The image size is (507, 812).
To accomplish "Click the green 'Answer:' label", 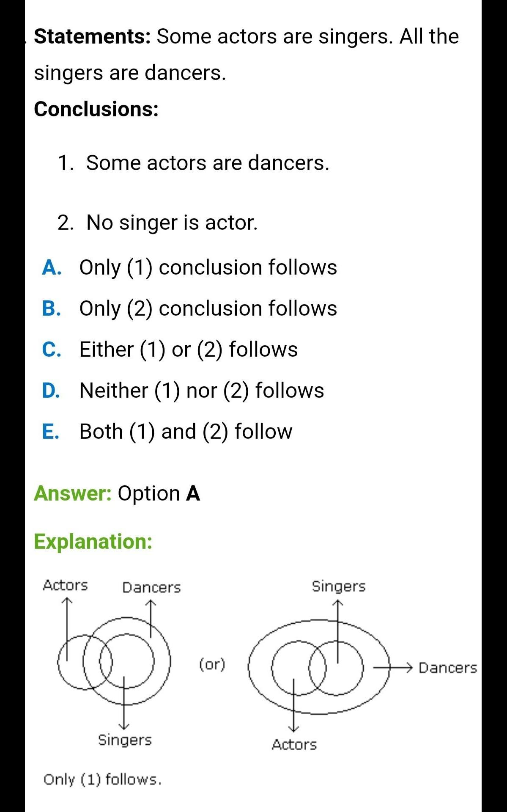I will 72,493.
